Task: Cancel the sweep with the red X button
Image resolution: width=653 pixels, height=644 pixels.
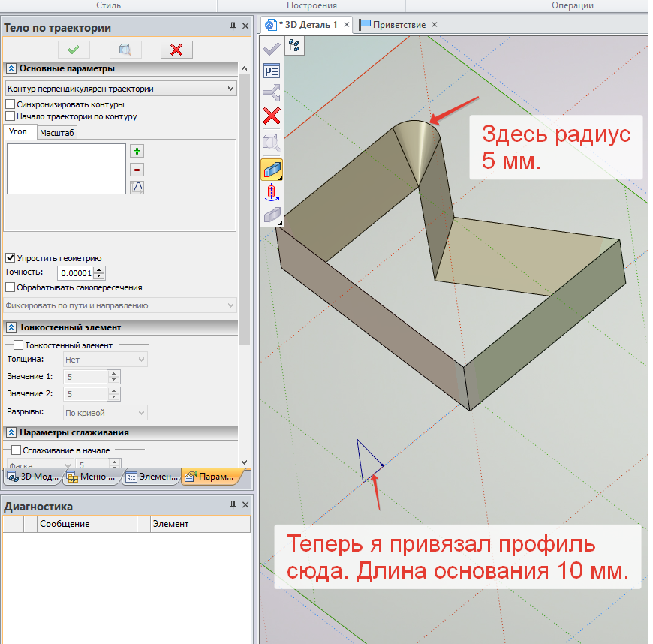Action: pyautogui.click(x=176, y=50)
